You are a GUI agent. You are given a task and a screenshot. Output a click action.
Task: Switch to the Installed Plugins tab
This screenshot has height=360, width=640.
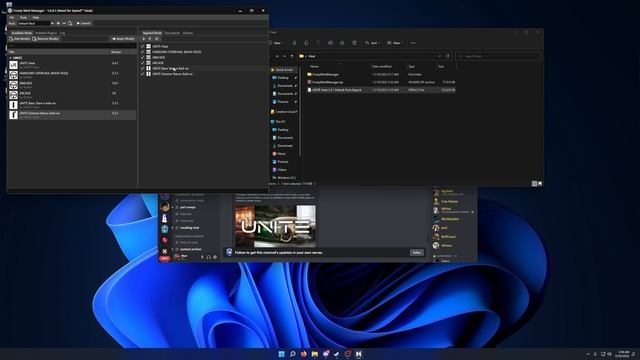point(46,33)
